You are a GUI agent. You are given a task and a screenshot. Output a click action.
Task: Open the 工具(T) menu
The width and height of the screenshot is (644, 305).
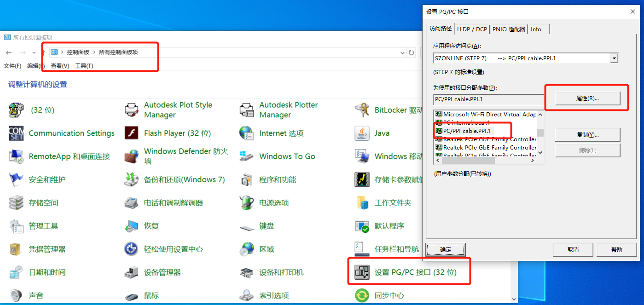[84, 66]
